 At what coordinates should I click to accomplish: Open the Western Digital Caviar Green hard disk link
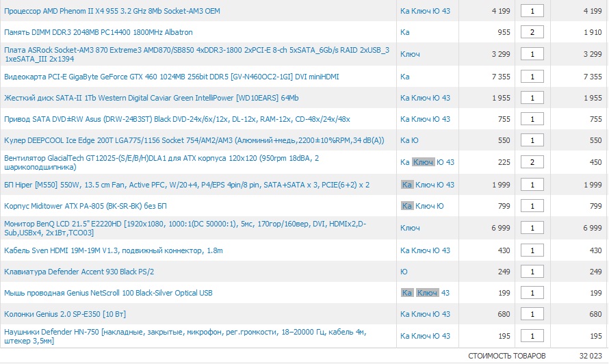pyautogui.click(x=151, y=98)
